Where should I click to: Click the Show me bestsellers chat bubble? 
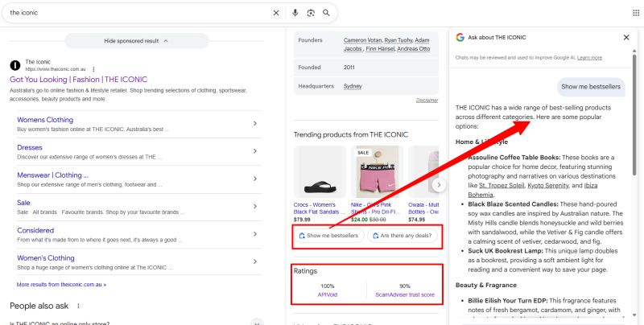point(591,87)
